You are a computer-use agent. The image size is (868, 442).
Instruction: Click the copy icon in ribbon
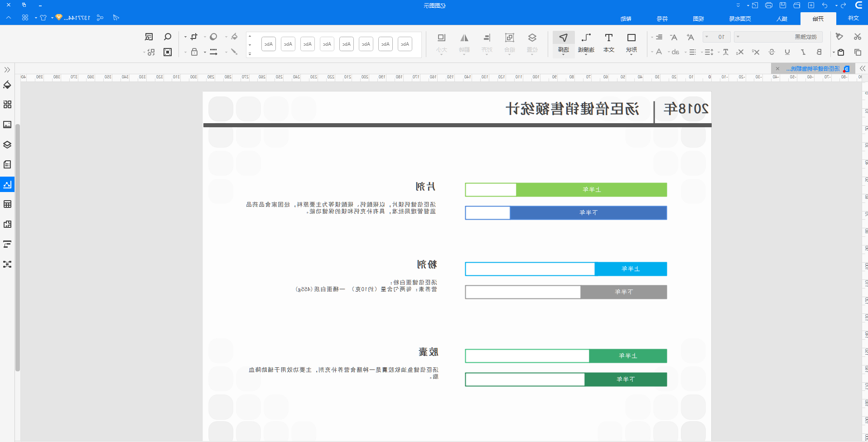tap(858, 52)
